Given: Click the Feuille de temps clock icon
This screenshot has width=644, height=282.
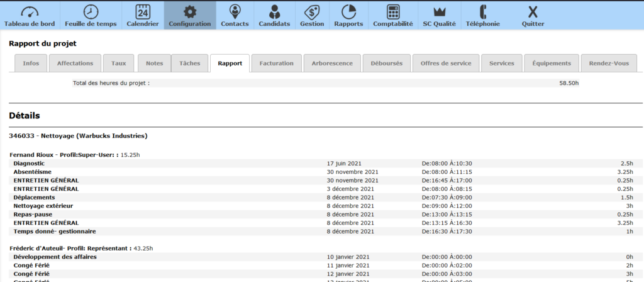Looking at the screenshot, I should (x=91, y=12).
